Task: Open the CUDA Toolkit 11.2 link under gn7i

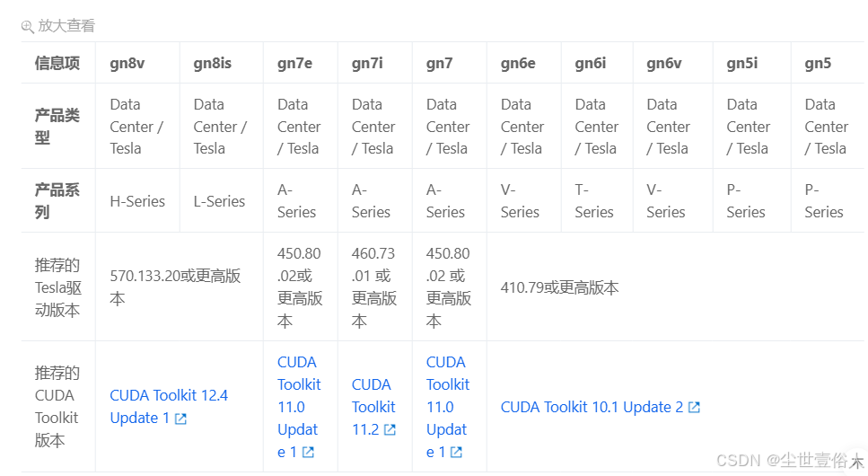Action: point(373,407)
